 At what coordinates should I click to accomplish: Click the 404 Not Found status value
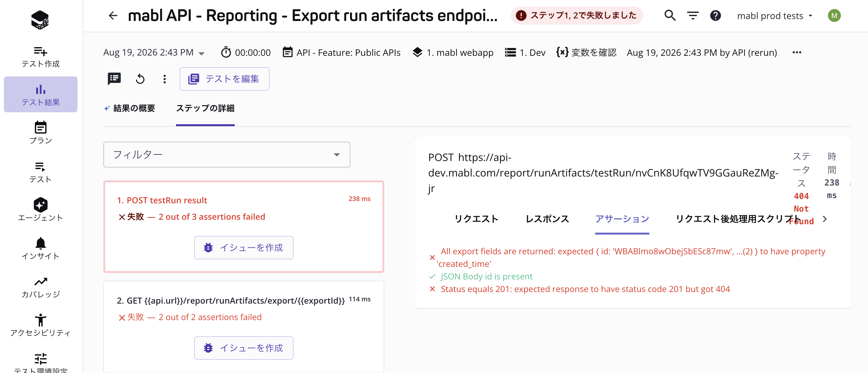pos(801,208)
